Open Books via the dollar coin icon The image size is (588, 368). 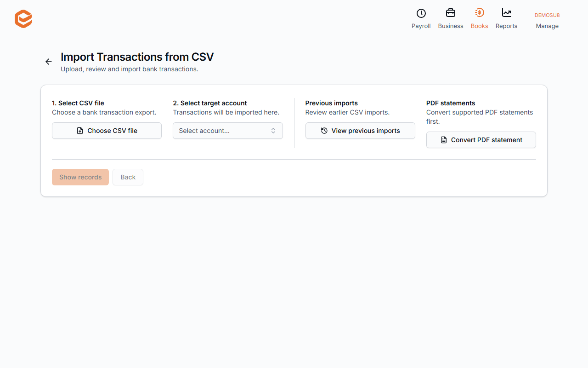(480, 13)
